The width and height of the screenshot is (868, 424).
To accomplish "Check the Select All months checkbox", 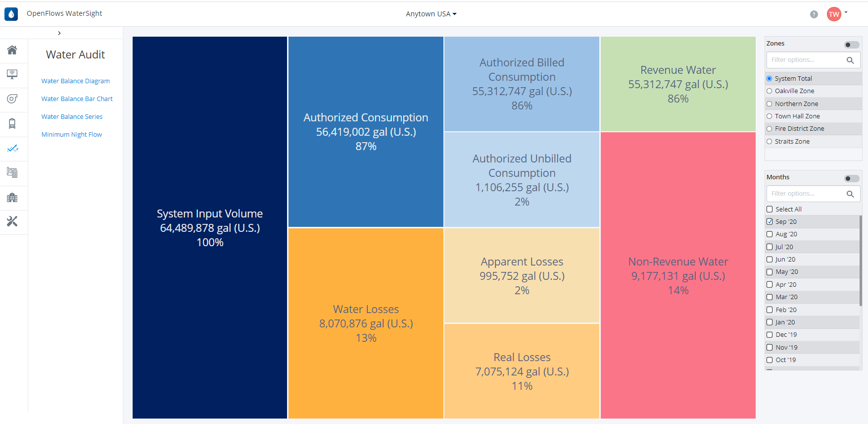I will 770,209.
